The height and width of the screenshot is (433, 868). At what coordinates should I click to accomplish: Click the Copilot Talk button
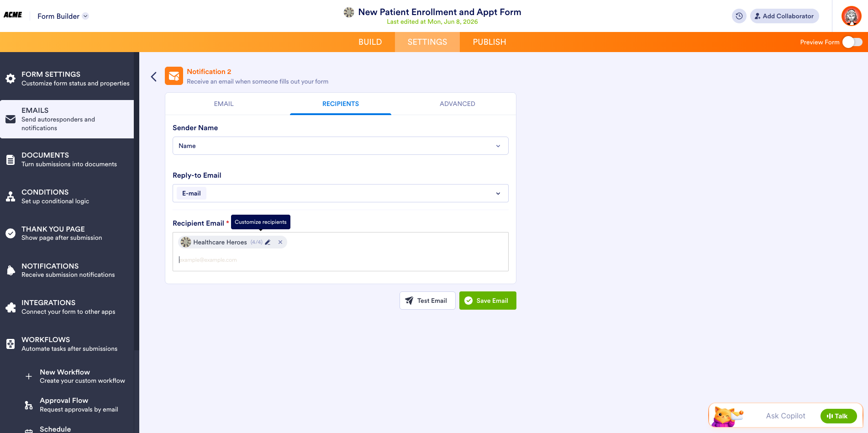[838, 416]
